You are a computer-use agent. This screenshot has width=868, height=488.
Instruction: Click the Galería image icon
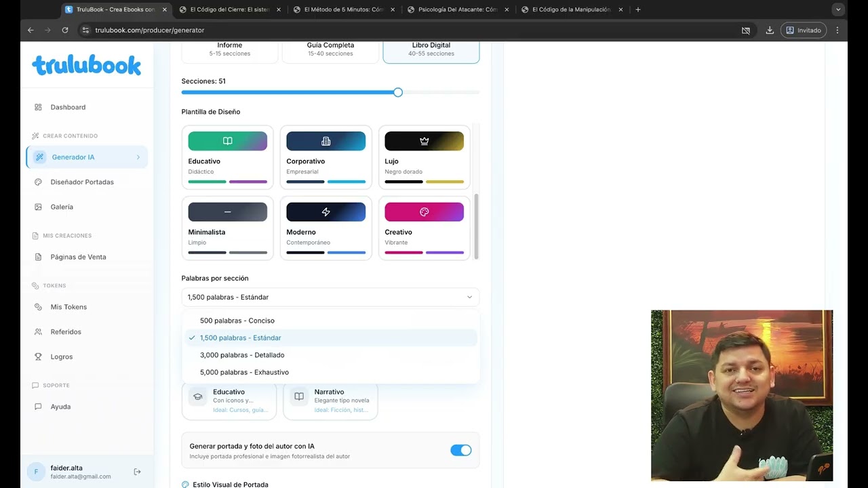click(x=38, y=207)
